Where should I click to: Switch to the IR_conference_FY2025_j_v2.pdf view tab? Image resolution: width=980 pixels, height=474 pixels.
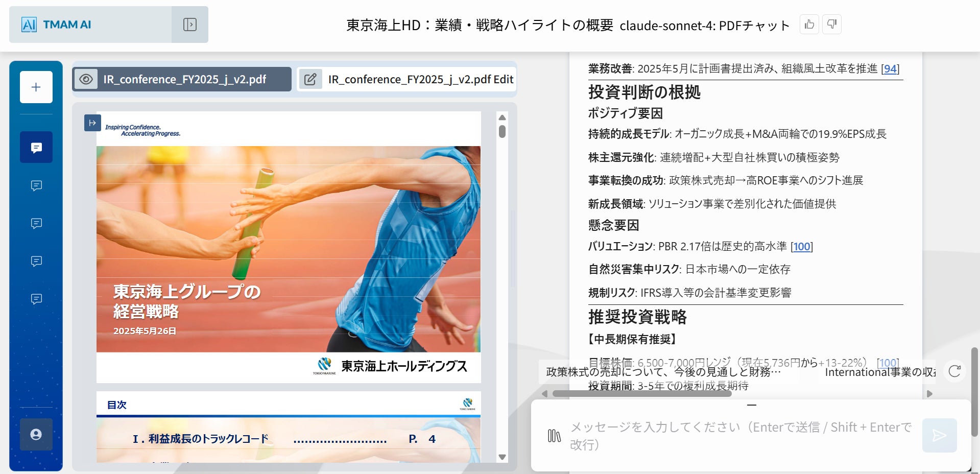click(x=182, y=79)
